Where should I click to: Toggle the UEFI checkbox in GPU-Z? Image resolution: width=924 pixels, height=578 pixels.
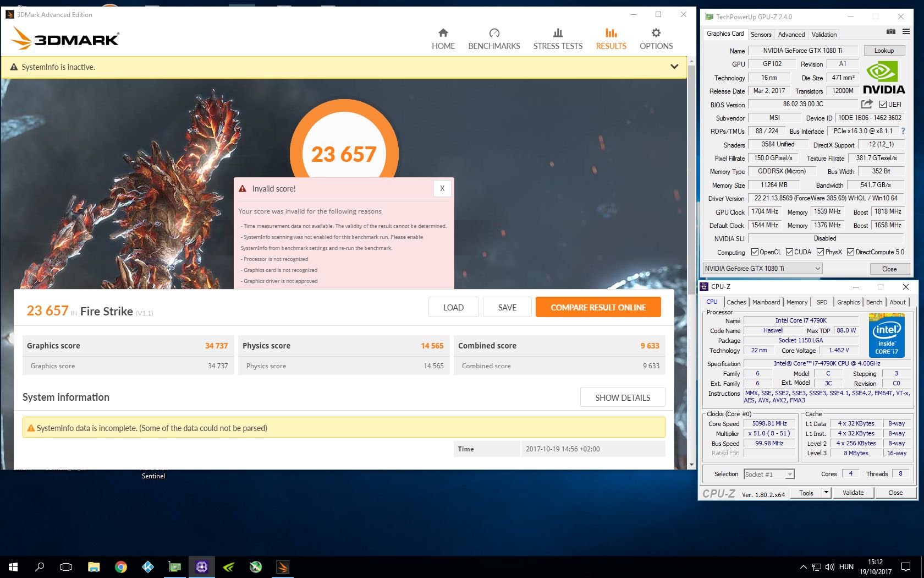pos(883,105)
